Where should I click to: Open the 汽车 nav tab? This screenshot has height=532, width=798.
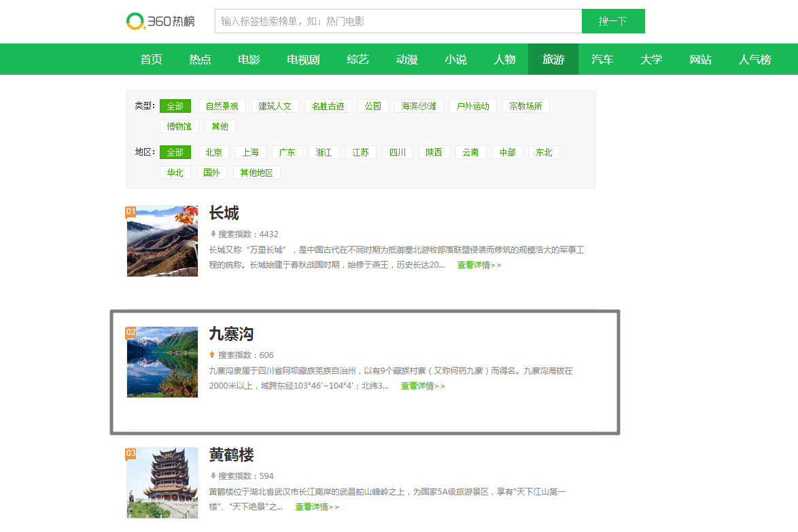[602, 60]
